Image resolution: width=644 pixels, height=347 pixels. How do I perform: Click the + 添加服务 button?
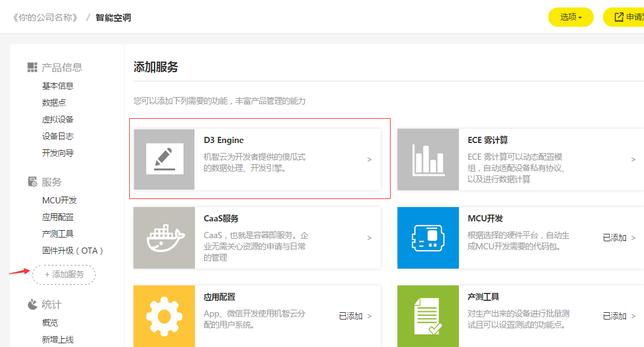coord(64,274)
